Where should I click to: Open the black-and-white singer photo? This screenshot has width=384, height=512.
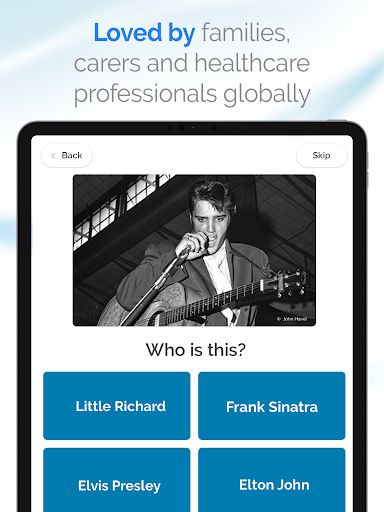(x=194, y=250)
